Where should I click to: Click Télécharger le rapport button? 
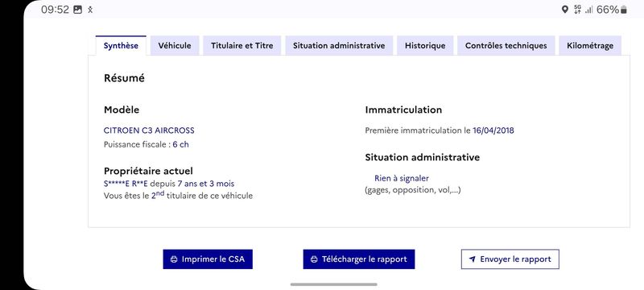pos(359,259)
